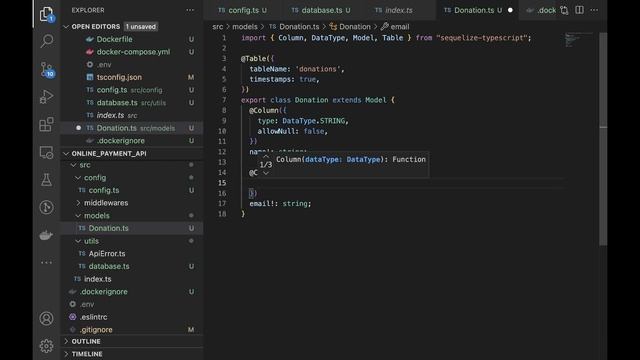Image resolution: width=640 pixels, height=360 pixels.
Task: Open the Testing flask icon
Action: [47, 180]
